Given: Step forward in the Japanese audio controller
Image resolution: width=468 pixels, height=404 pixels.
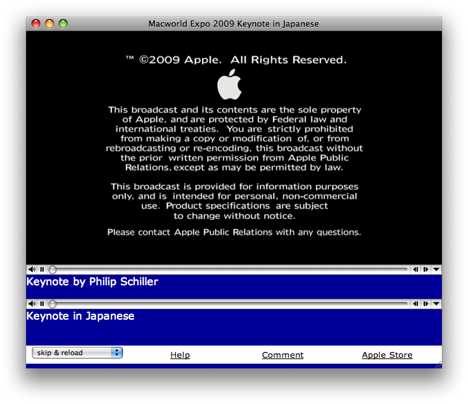Looking at the screenshot, I should (426, 304).
